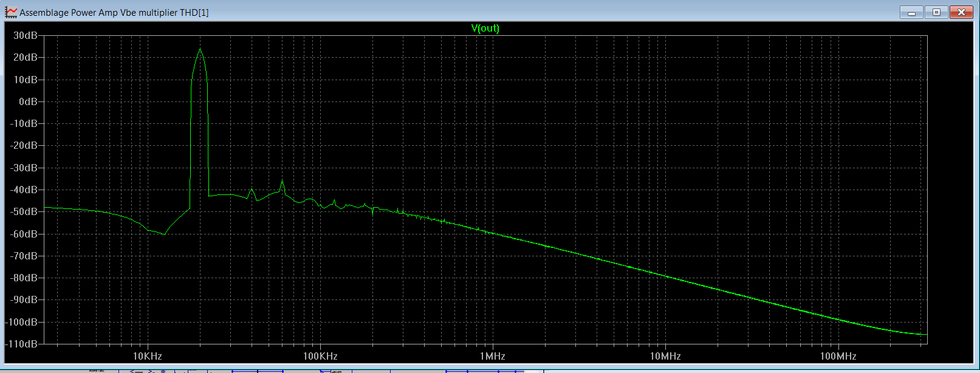Click the 100MHz frequency axis label
Screen dimensions: 980x373
(x=838, y=356)
